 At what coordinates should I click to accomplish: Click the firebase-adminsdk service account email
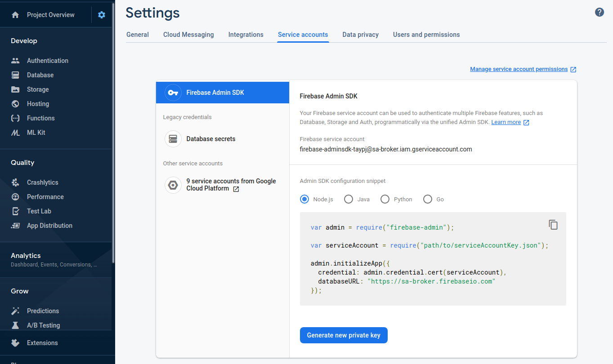click(386, 149)
